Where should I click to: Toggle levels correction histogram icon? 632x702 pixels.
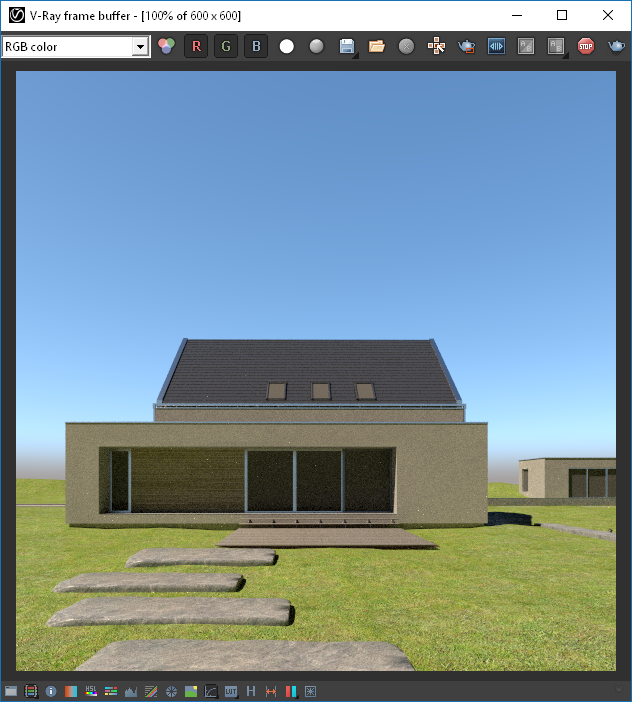(131, 691)
